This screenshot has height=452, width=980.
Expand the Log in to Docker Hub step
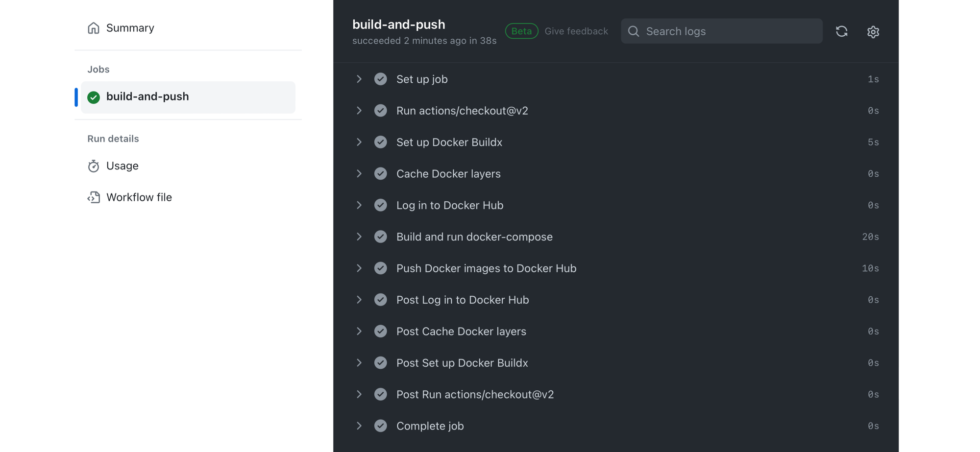[x=359, y=205]
